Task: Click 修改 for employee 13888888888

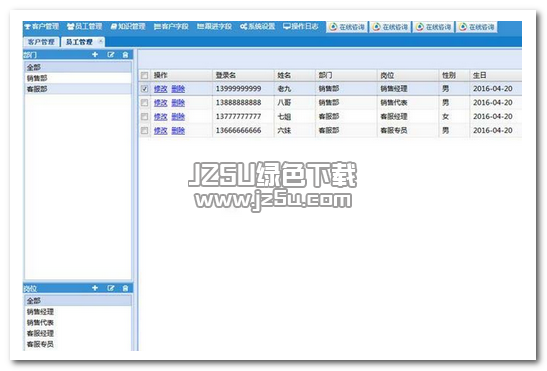Action: click(161, 103)
